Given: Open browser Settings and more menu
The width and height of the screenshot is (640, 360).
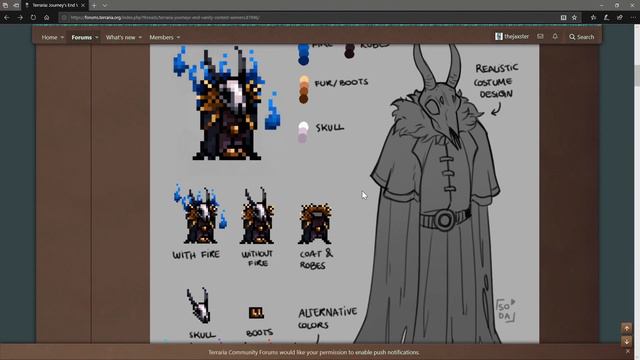Looking at the screenshot, I should click(633, 18).
